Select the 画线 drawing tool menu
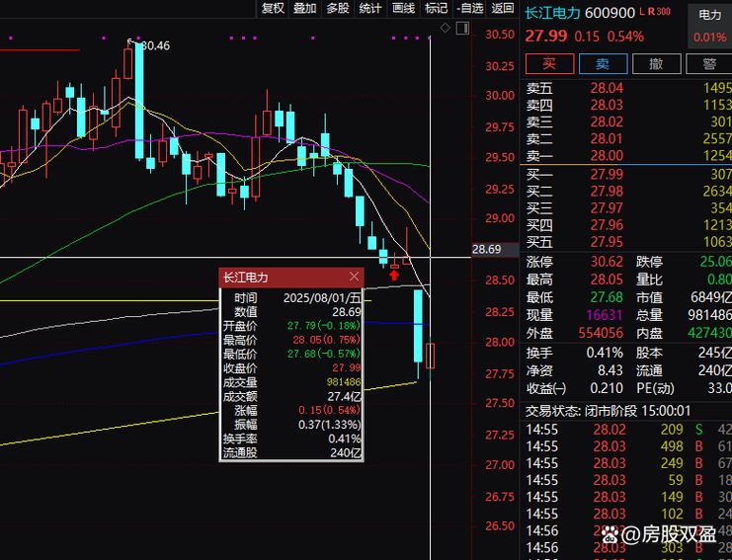 point(403,8)
